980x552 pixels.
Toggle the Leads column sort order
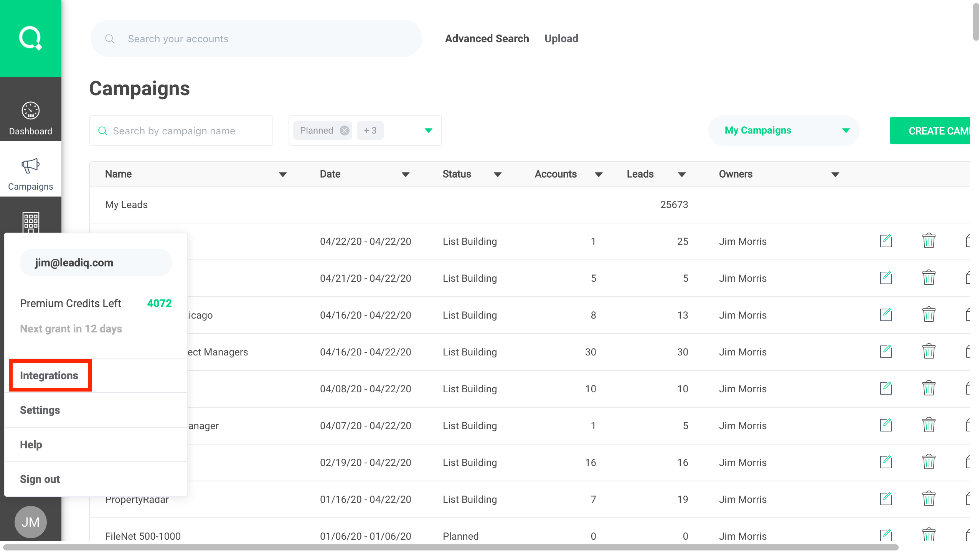tap(682, 174)
